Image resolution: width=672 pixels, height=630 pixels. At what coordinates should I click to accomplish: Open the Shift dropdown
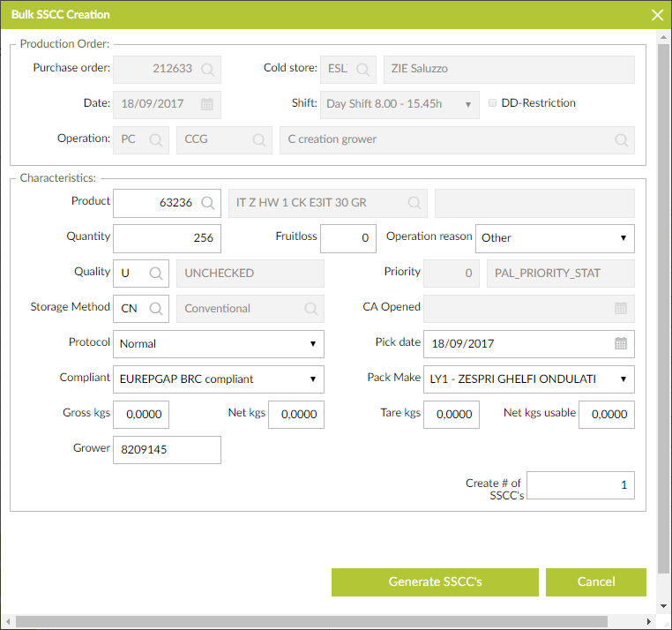399,105
